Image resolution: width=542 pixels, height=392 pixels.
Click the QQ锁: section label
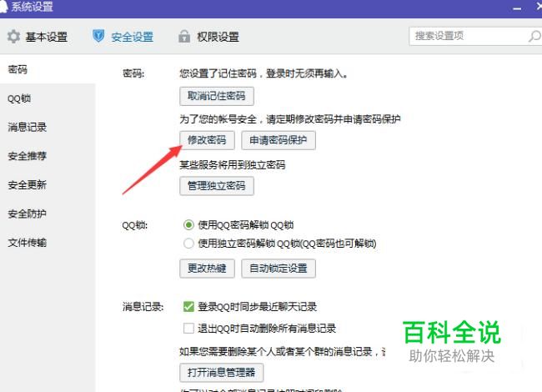tap(134, 225)
